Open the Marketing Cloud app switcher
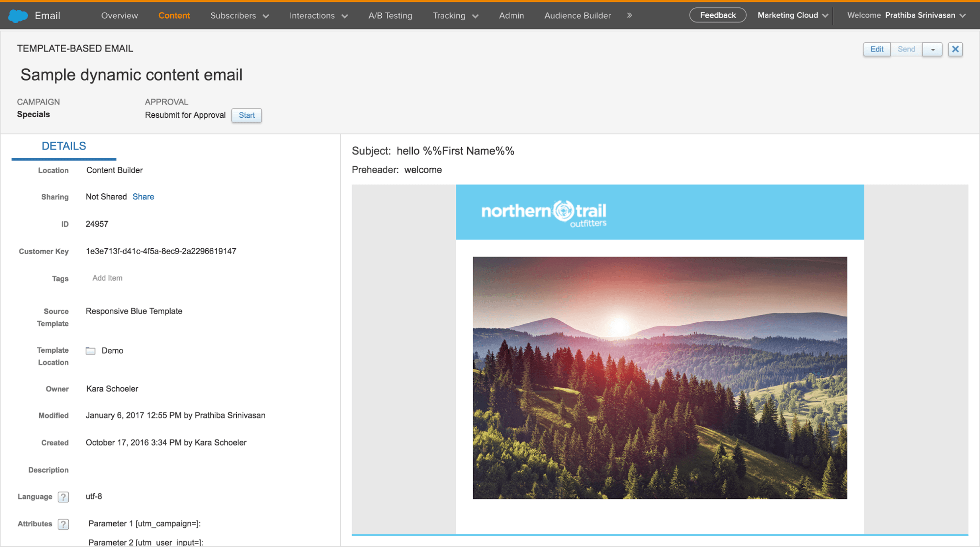Screen dimensions: 980x547 coord(792,15)
